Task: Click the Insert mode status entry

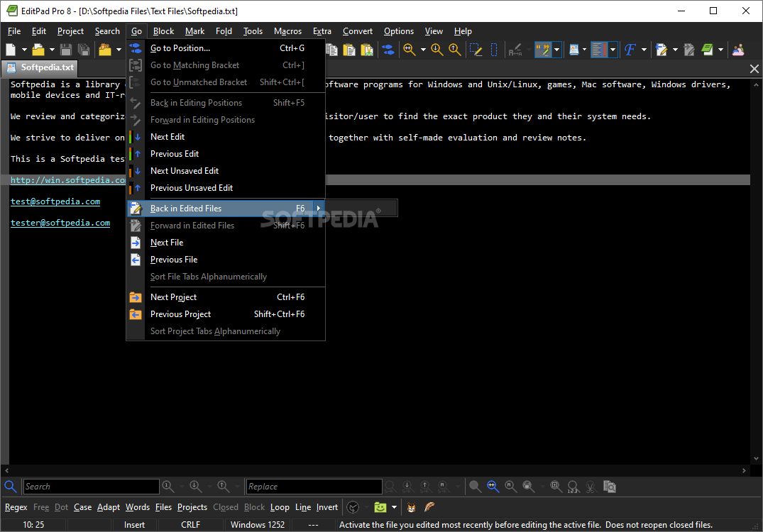Action: click(134, 525)
